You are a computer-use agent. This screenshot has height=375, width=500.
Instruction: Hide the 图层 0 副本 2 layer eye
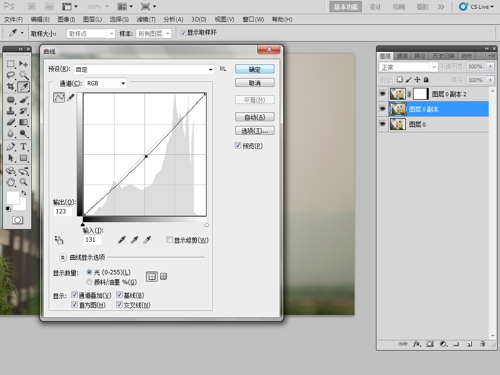pyautogui.click(x=382, y=94)
